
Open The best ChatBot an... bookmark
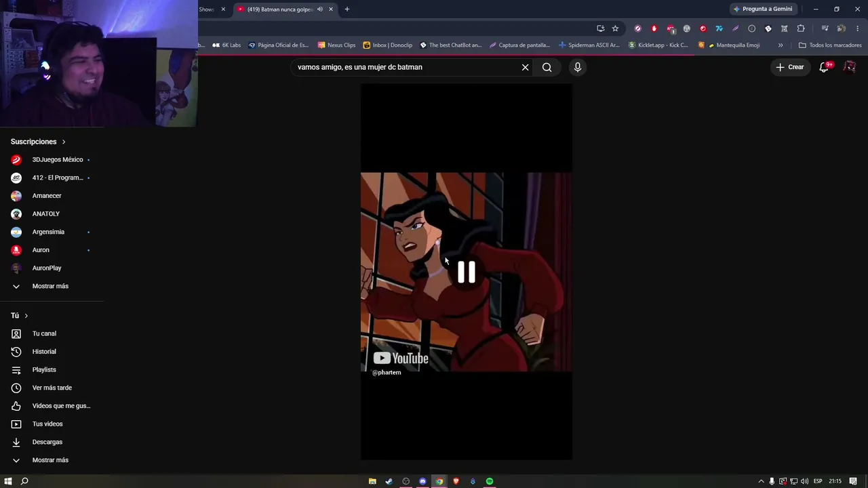[450, 45]
